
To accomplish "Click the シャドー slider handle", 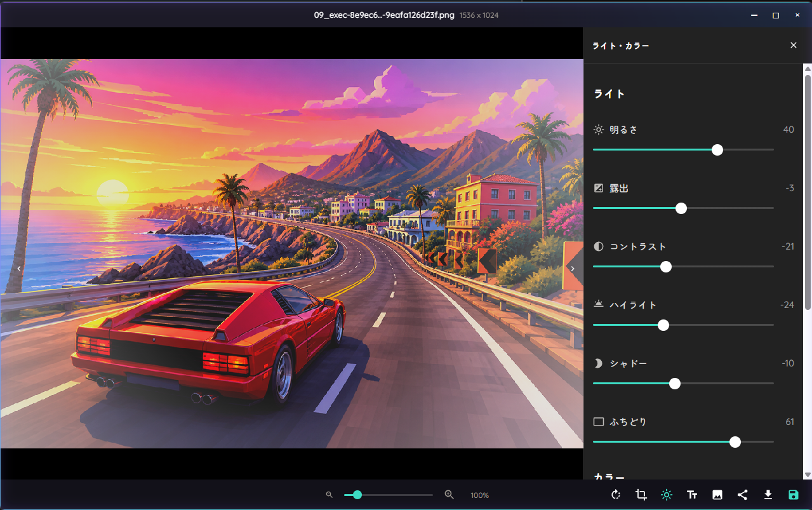I will (675, 384).
